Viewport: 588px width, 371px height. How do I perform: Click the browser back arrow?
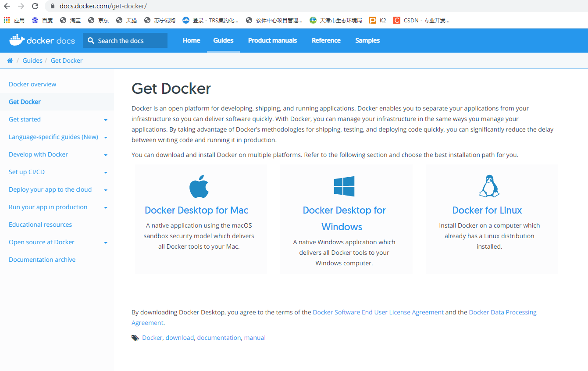[7, 6]
